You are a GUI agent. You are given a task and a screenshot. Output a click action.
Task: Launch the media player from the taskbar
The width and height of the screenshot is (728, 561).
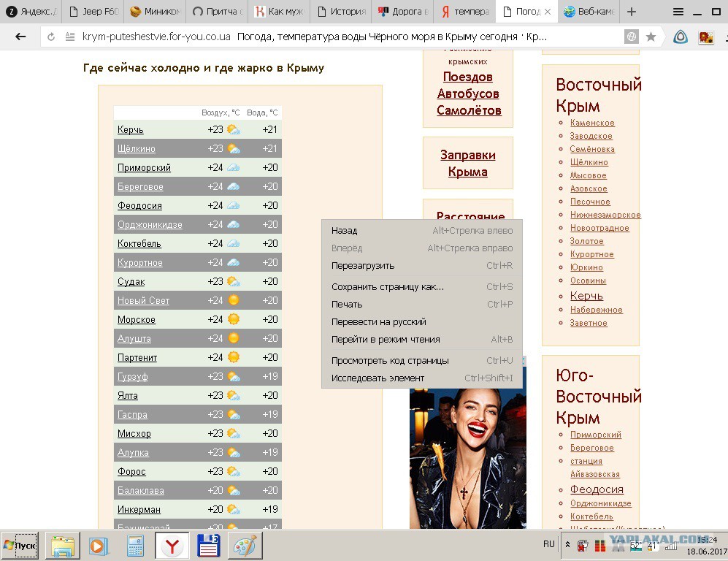point(99,546)
